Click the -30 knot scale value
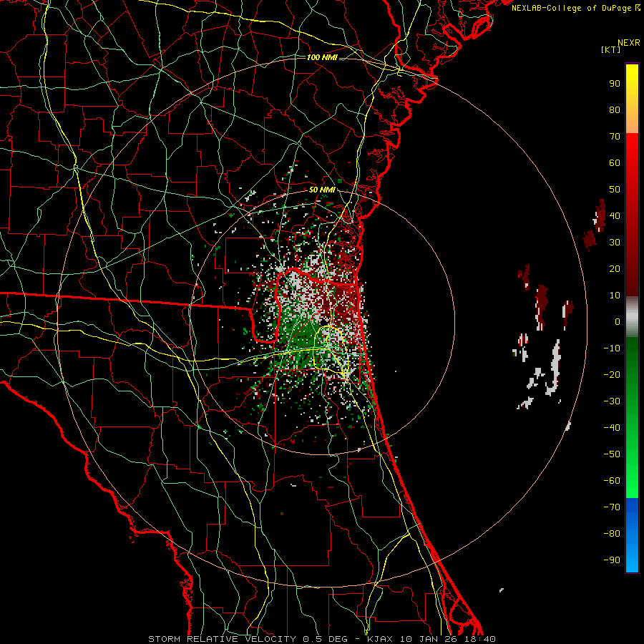The width and height of the screenshot is (644, 644). point(612,401)
